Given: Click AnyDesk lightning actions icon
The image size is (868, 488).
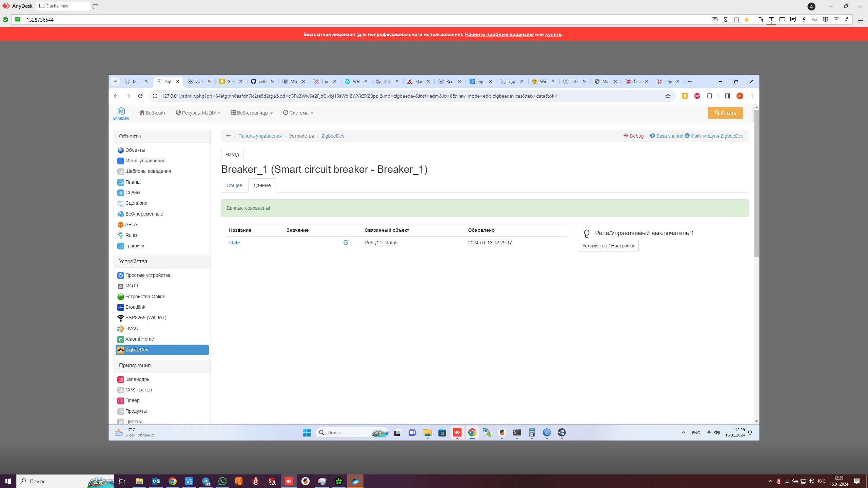Looking at the screenshot, I should [804, 20].
